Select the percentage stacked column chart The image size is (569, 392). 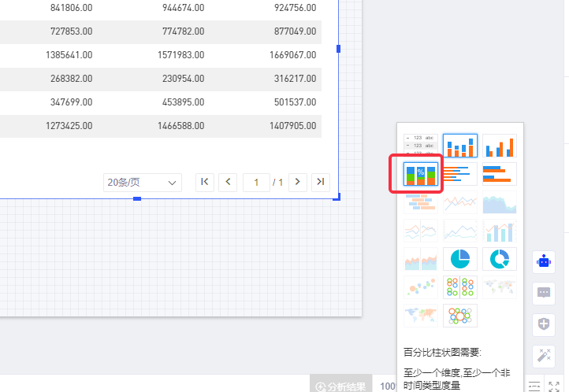(x=420, y=172)
